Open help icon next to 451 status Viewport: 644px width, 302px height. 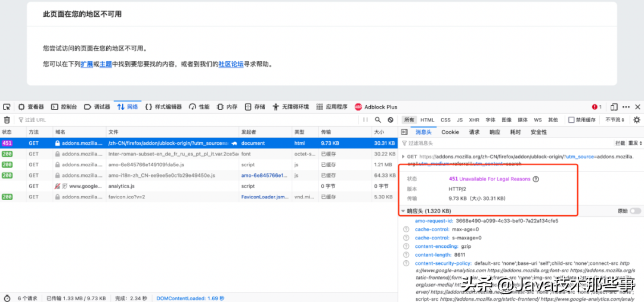(x=535, y=179)
